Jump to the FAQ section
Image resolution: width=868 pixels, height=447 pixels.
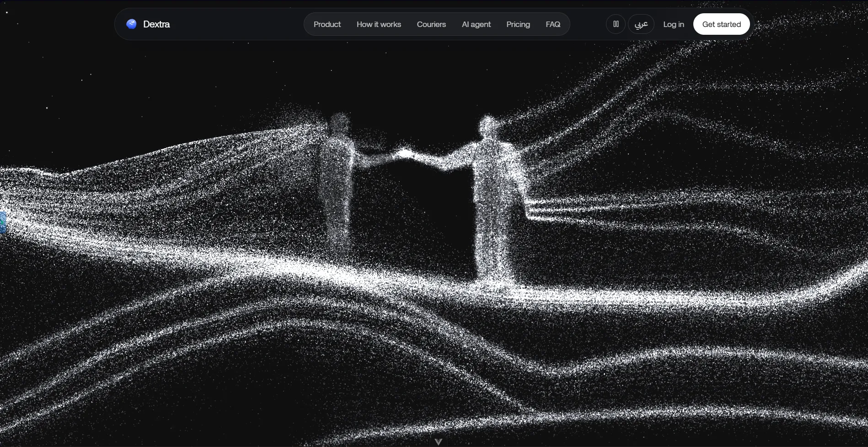click(x=553, y=24)
